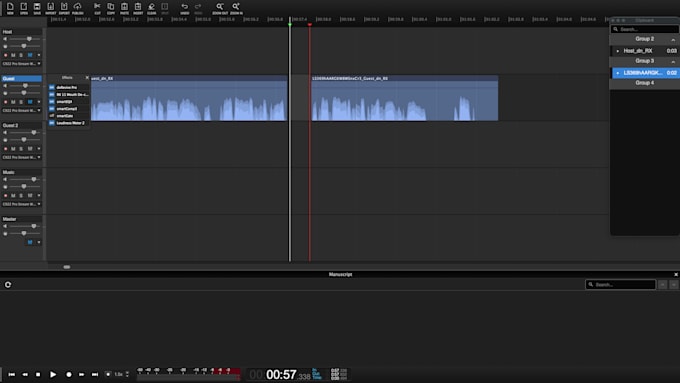This screenshot has width=680, height=383.
Task: Click the Zoom Out magnifier icon
Action: [220, 7]
